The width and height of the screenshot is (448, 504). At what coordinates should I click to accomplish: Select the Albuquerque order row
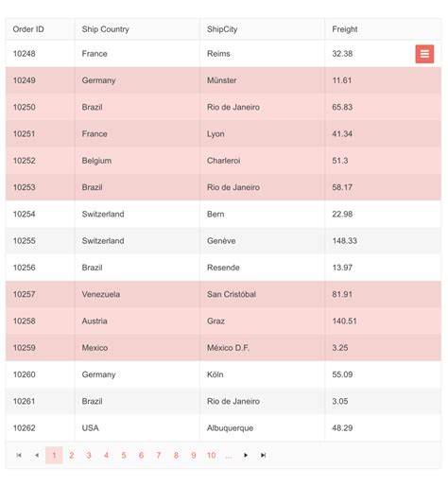click(x=224, y=427)
